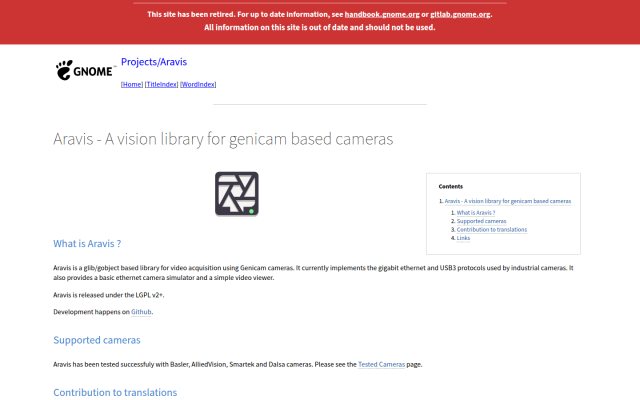
Task: Follow the Github link
Action: point(141,312)
